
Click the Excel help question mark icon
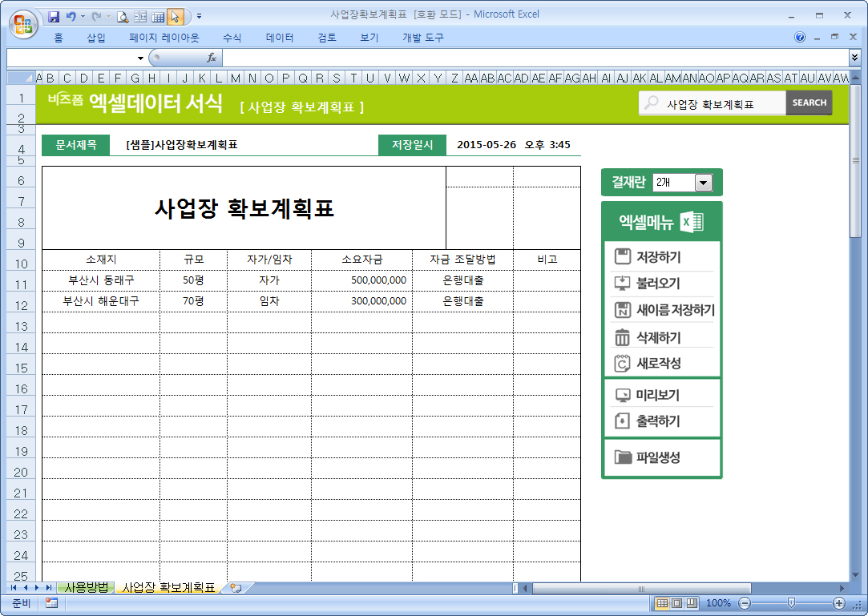click(x=800, y=38)
